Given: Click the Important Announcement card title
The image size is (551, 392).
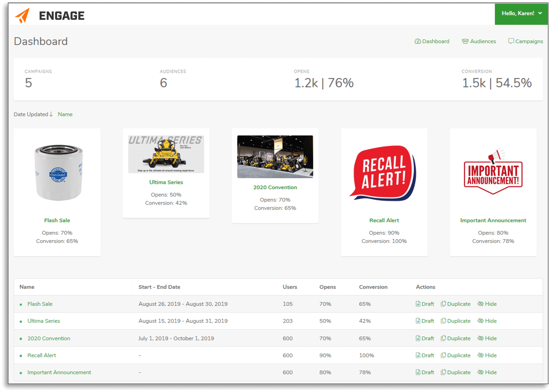Looking at the screenshot, I should (493, 220).
